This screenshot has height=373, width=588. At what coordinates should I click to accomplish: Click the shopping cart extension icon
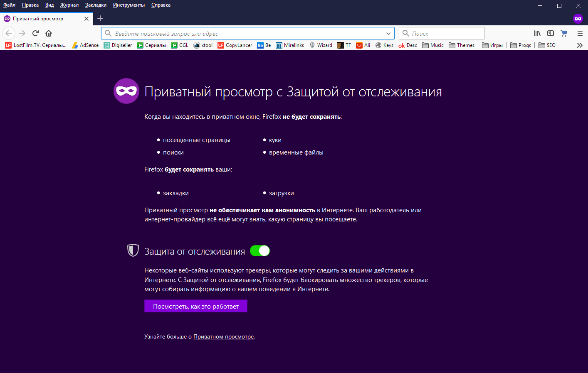pyautogui.click(x=564, y=33)
